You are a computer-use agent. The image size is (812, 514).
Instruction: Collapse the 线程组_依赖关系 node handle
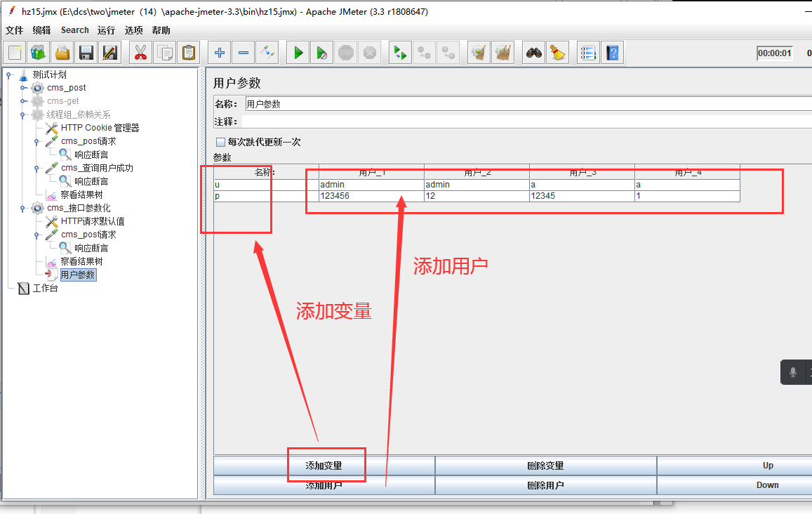coord(22,114)
